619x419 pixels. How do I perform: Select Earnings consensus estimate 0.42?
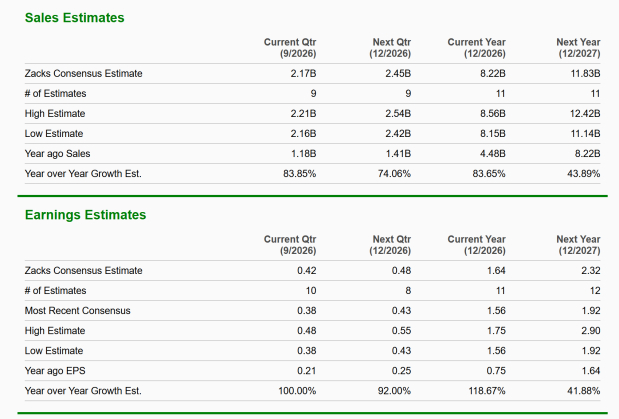[307, 271]
